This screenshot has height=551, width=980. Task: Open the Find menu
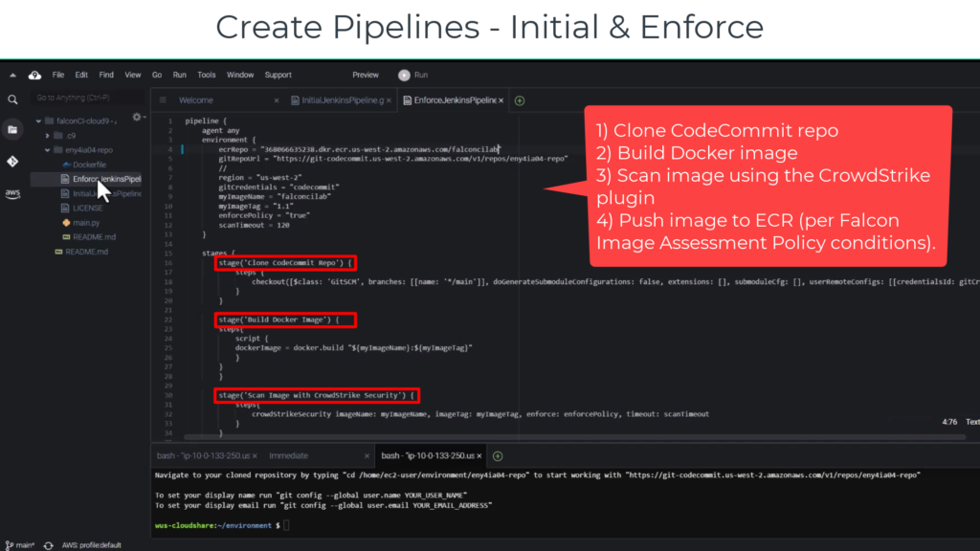[106, 75]
